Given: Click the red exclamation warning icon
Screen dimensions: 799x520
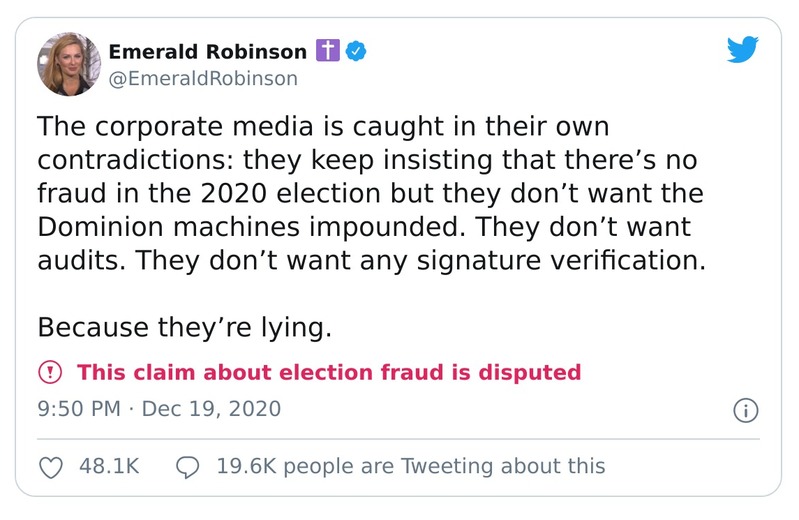Looking at the screenshot, I should pyautogui.click(x=50, y=373).
